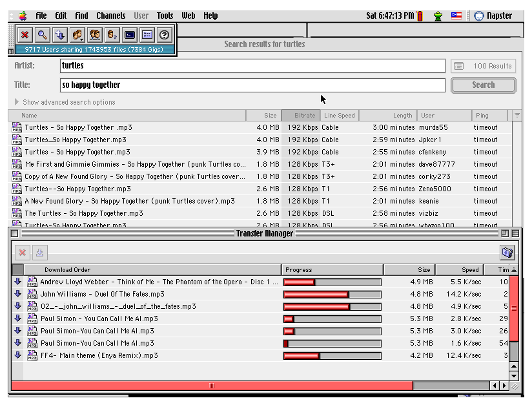Click cancel transfer red X in Transfer Manager
The width and height of the screenshot is (532, 407).
pos(23,253)
